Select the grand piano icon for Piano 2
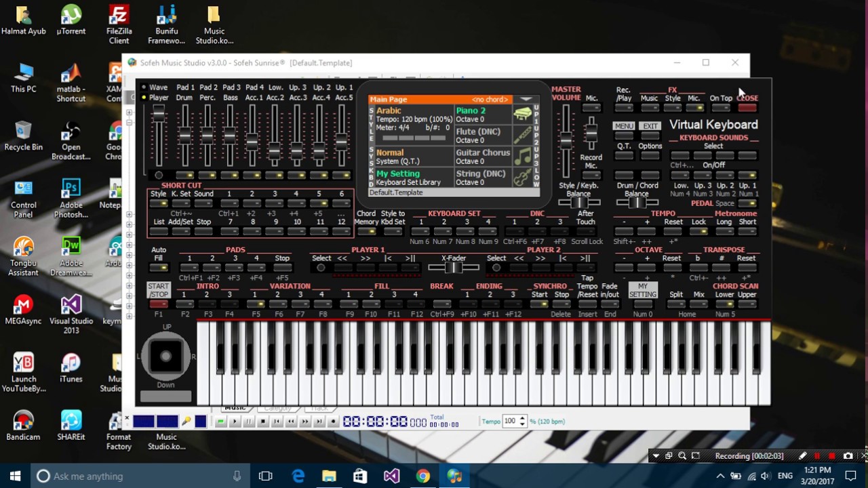 pos(522,115)
